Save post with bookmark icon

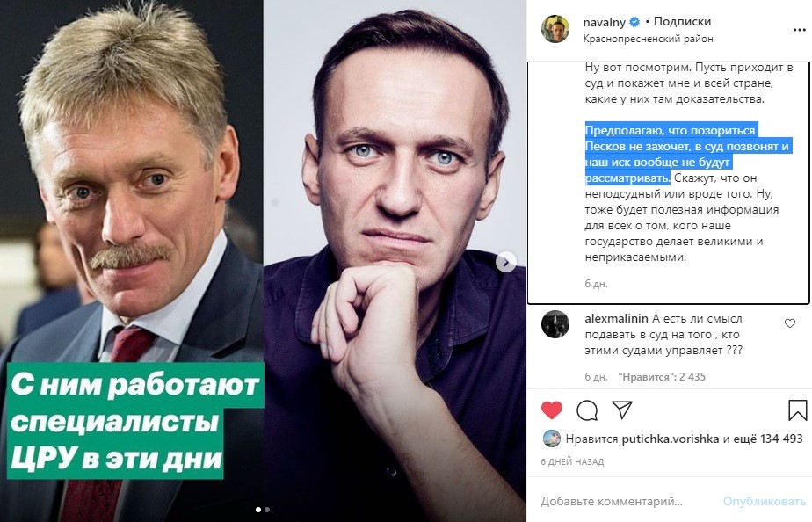pyautogui.click(x=798, y=410)
